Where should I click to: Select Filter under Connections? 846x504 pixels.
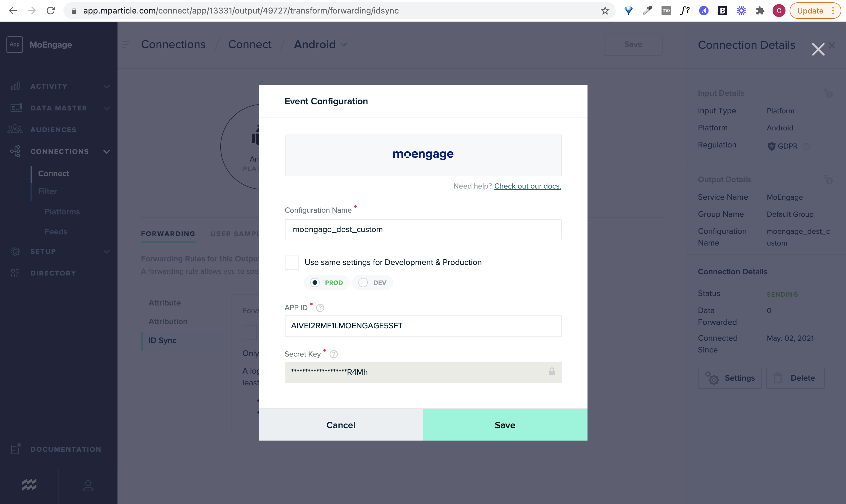tap(48, 191)
